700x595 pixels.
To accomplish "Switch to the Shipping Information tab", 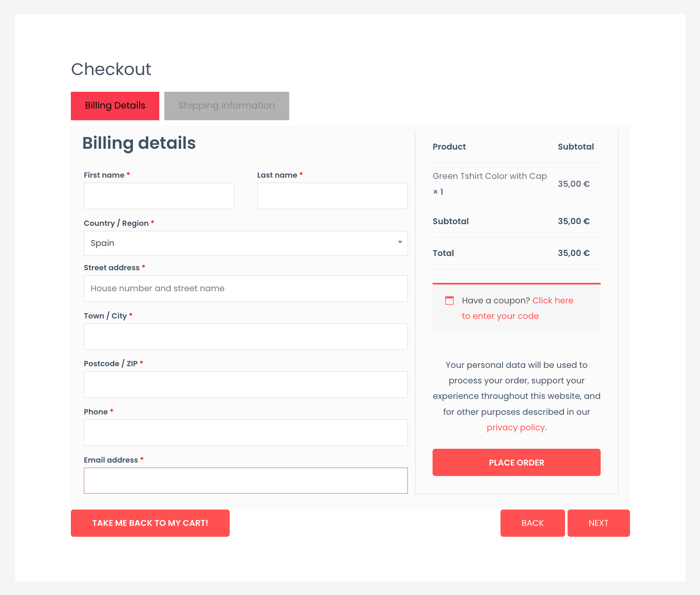I will (x=227, y=106).
